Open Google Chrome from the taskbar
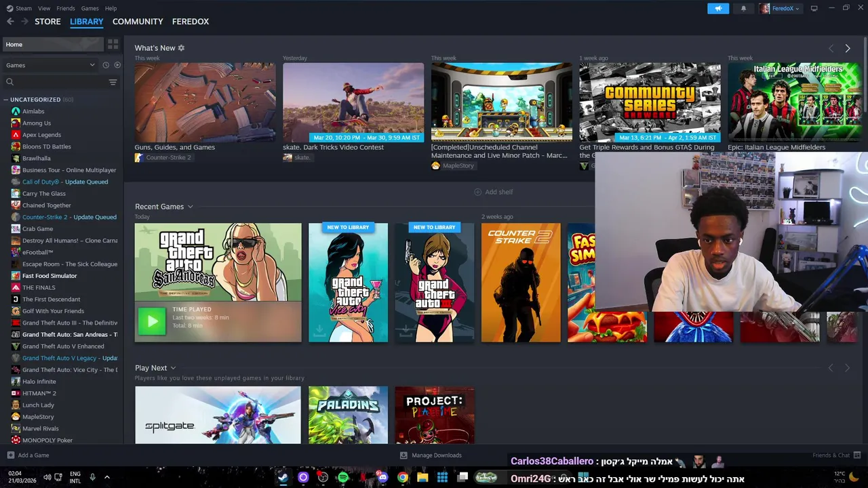Screen dimensions: 868x488 (403, 477)
